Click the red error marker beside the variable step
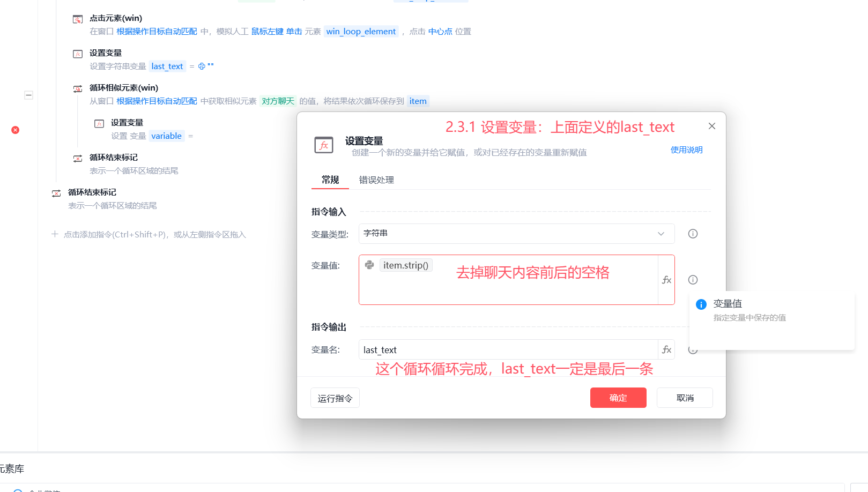 [x=16, y=130]
